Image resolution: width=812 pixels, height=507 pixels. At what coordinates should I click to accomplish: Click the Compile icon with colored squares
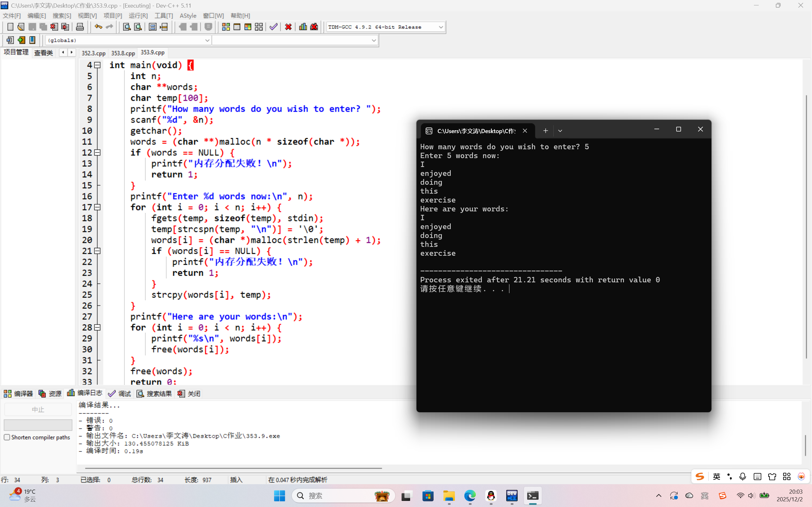[x=226, y=27]
